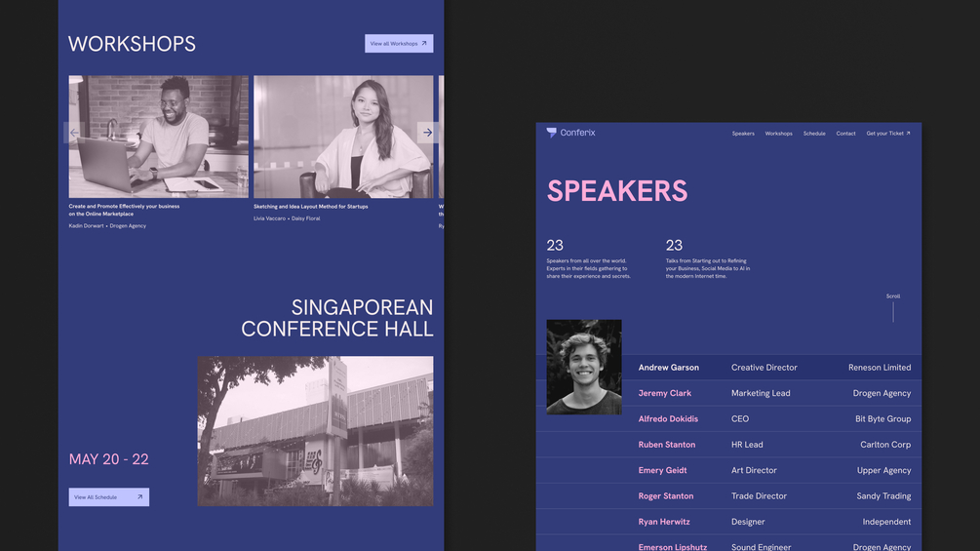Screen dimensions: 980x551
Task: Click the Conferix logo
Action: (x=570, y=133)
